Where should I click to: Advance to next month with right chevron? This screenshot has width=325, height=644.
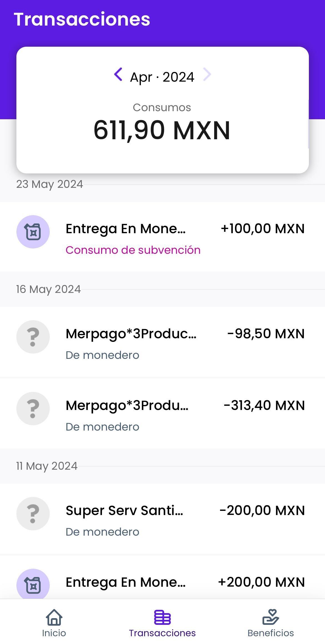click(x=207, y=74)
